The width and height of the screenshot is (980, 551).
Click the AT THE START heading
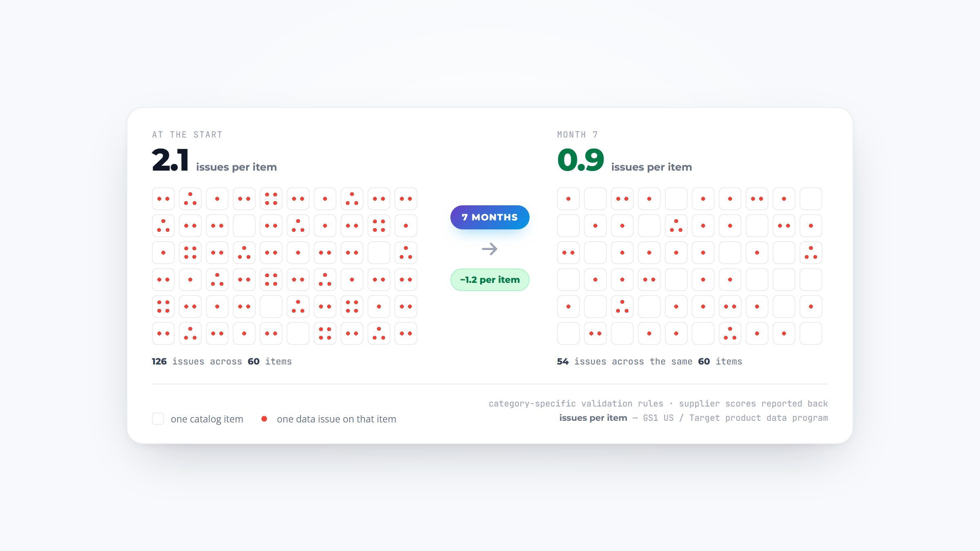[x=187, y=135]
